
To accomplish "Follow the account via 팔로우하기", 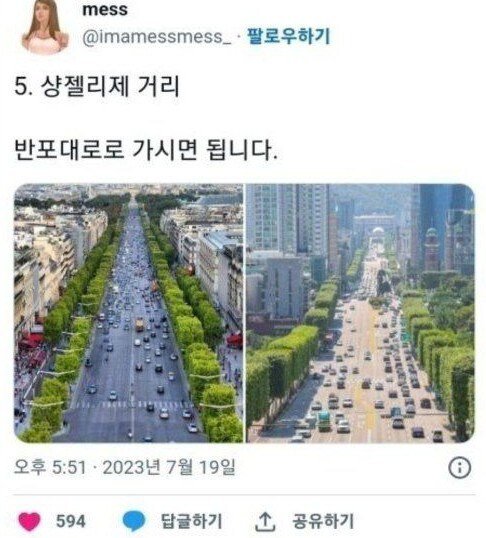I will (288, 36).
